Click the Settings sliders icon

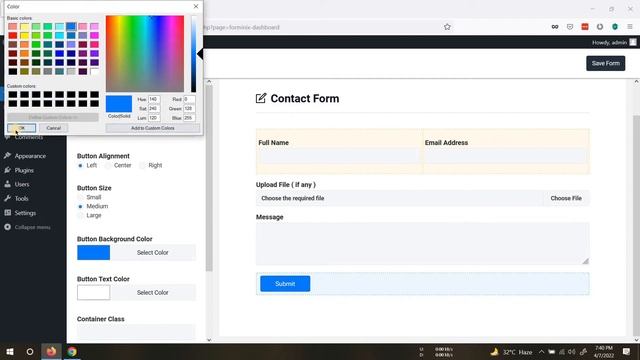click(7, 213)
